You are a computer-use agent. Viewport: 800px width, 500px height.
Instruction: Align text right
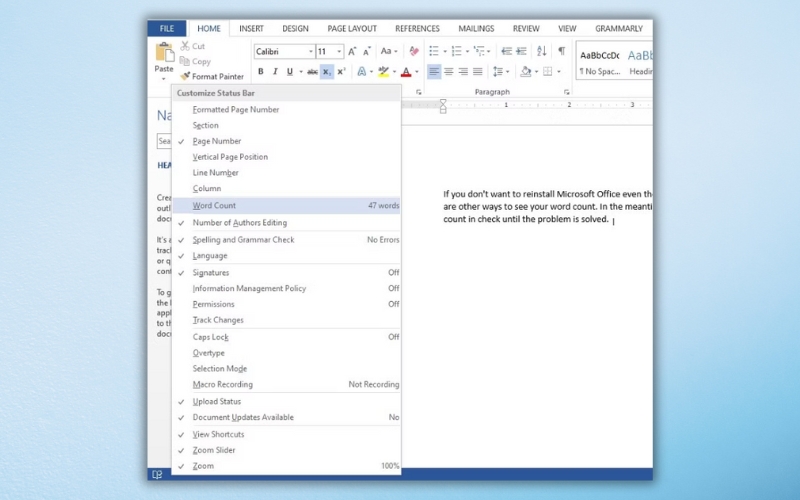(x=463, y=71)
